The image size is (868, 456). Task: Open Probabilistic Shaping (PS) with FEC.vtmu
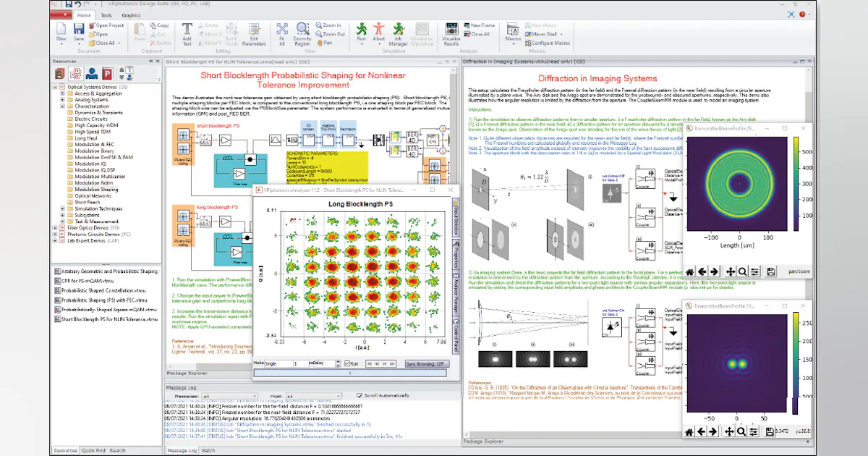tap(100, 299)
